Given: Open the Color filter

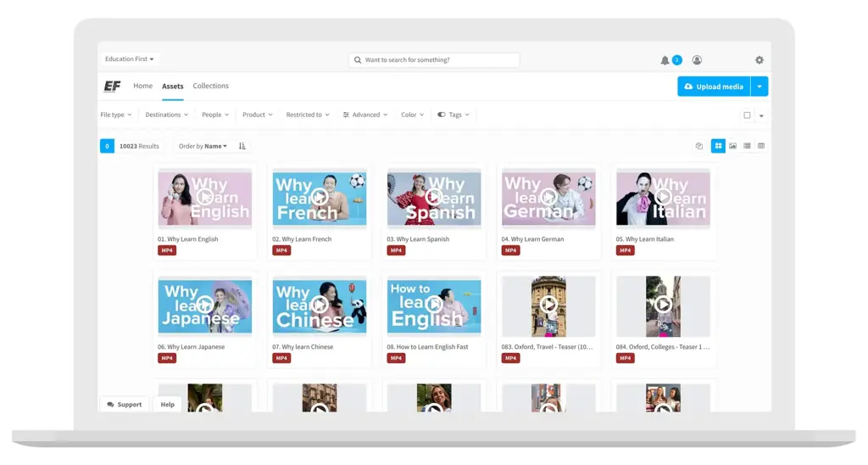Looking at the screenshot, I should (x=413, y=115).
